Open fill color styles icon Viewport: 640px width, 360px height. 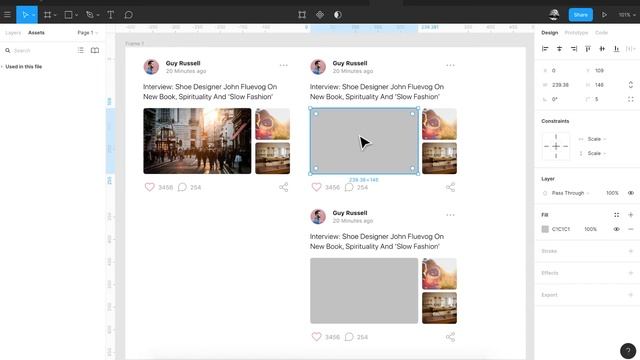tap(616, 215)
